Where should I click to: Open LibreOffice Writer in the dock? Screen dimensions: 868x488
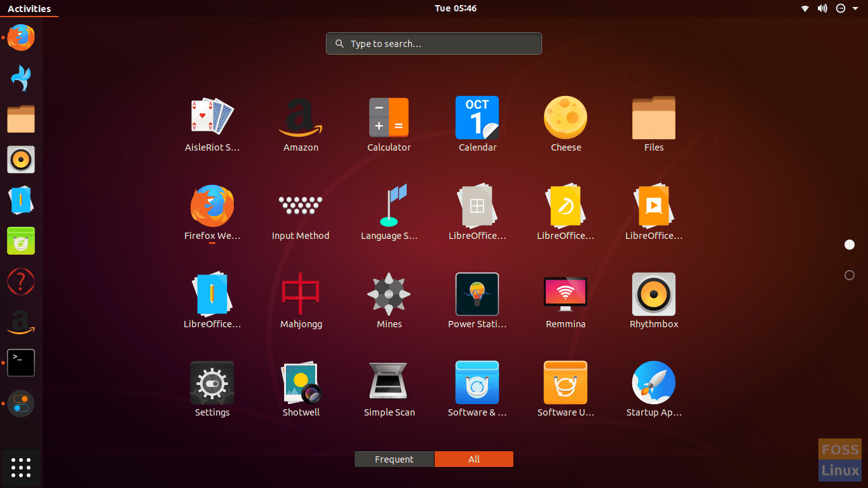[21, 200]
